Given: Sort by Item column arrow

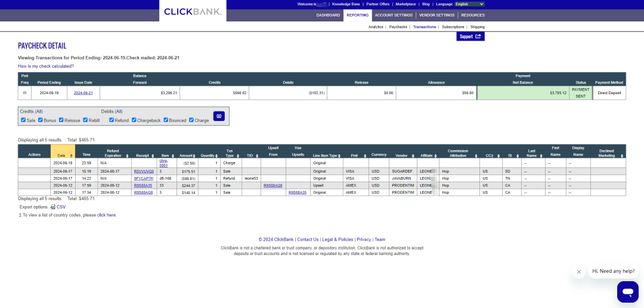Looking at the screenshot, I should coord(174,156).
